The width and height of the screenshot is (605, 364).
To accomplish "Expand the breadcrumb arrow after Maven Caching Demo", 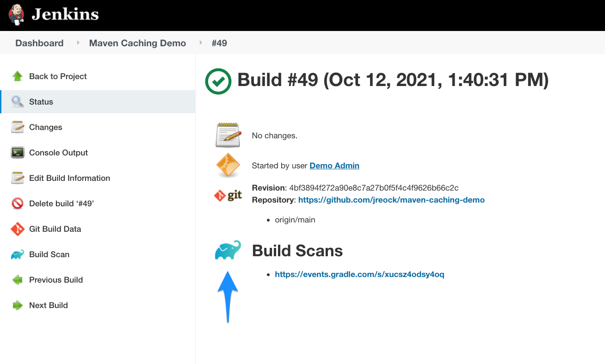I will [x=201, y=43].
